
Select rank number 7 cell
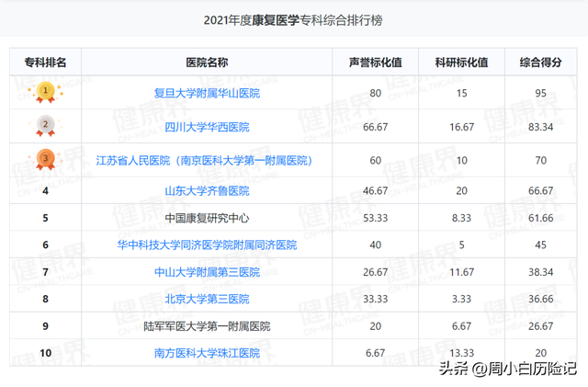click(x=45, y=272)
